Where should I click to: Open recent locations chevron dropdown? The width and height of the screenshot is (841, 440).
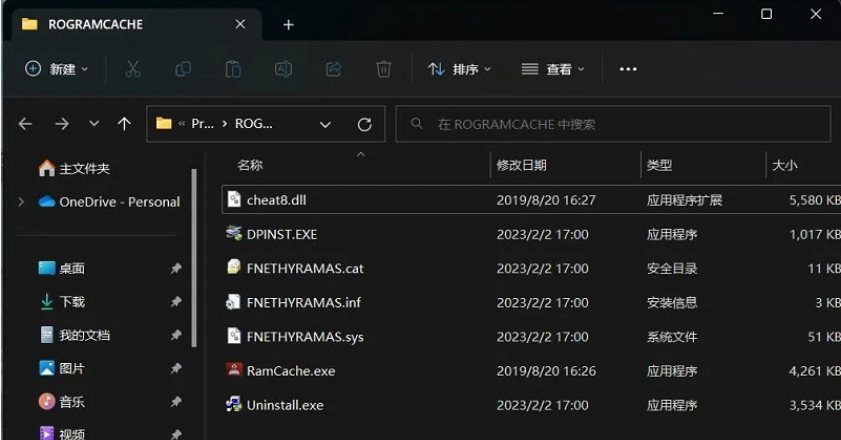[94, 124]
